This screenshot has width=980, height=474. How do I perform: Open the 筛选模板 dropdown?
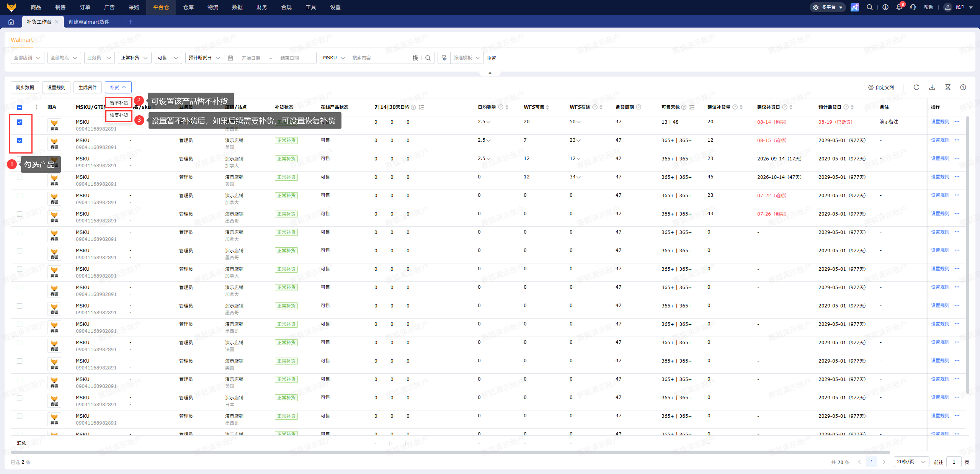coord(467,58)
